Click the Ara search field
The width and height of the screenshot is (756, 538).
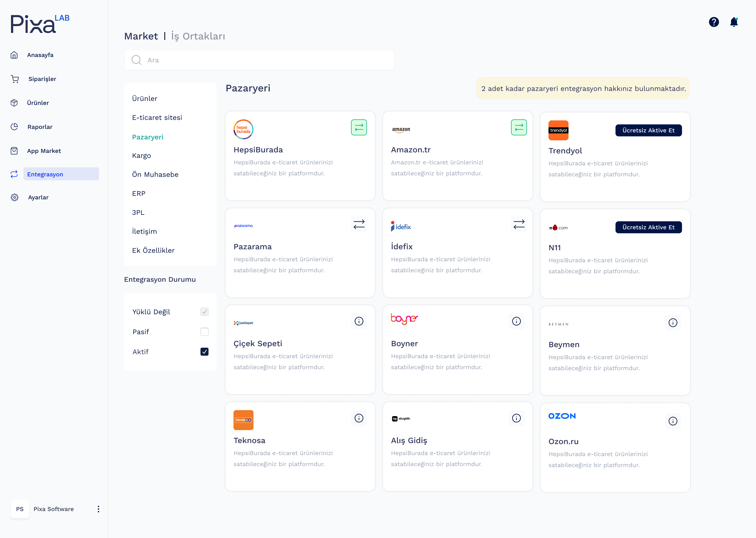pyautogui.click(x=259, y=60)
